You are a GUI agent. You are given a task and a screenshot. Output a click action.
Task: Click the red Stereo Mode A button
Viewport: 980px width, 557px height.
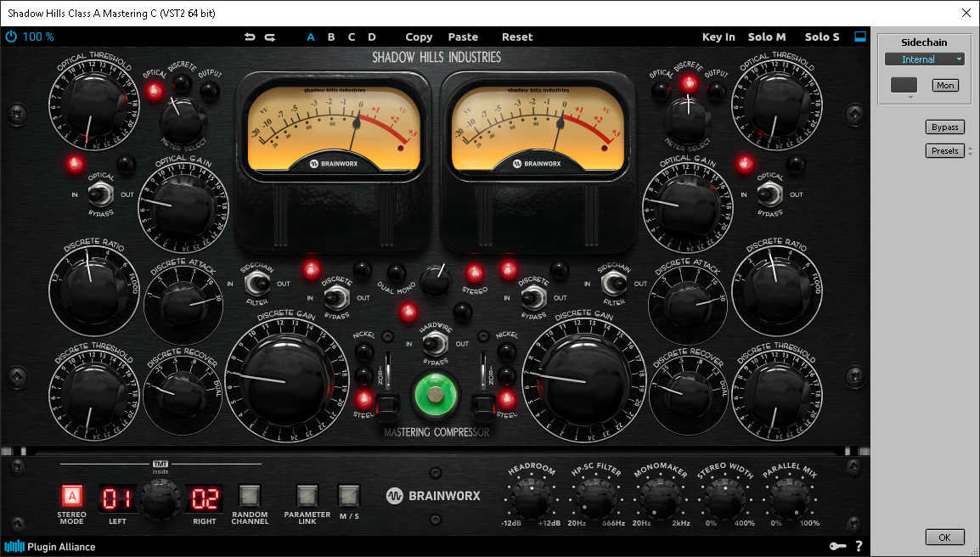[72, 496]
